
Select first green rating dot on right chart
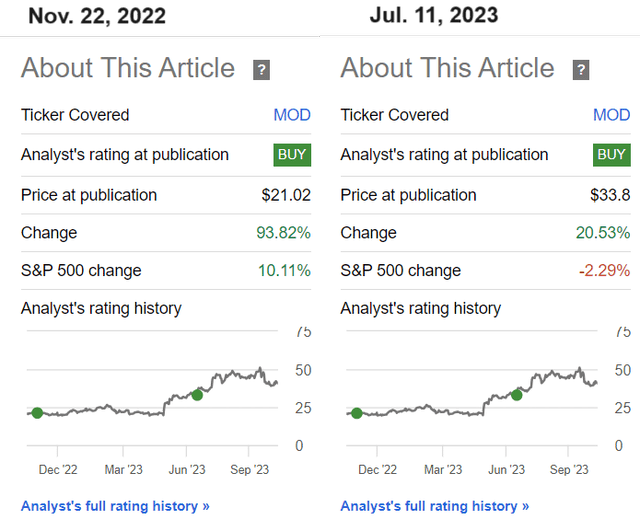(356, 413)
